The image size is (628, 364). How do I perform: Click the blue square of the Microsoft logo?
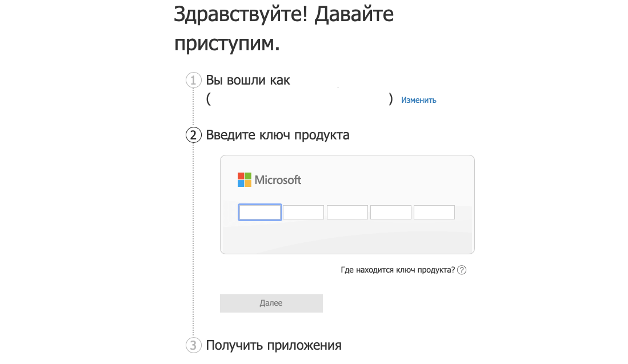coord(242,183)
